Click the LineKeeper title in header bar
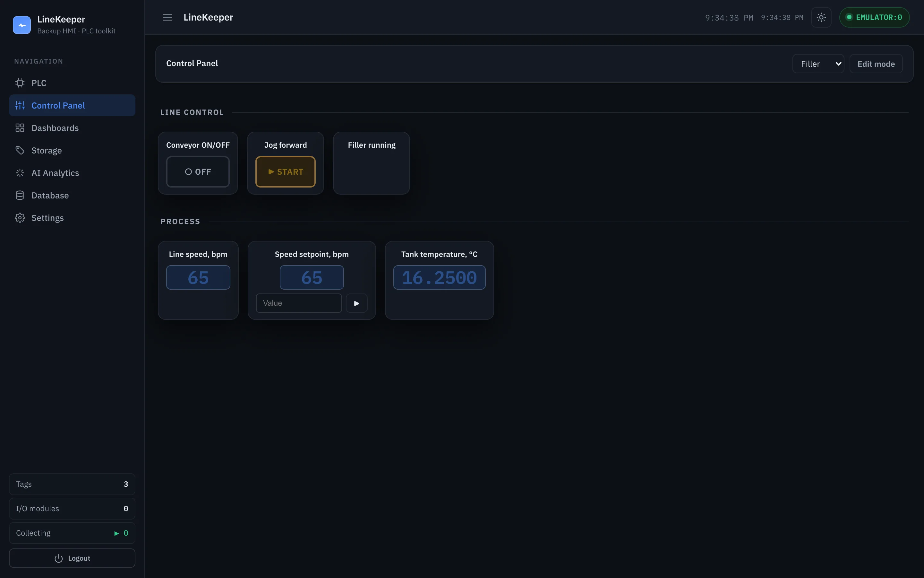The width and height of the screenshot is (924, 578). (x=209, y=18)
